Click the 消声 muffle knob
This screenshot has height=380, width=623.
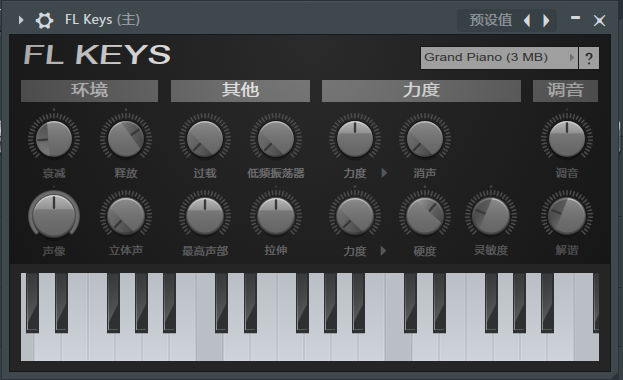click(x=425, y=139)
